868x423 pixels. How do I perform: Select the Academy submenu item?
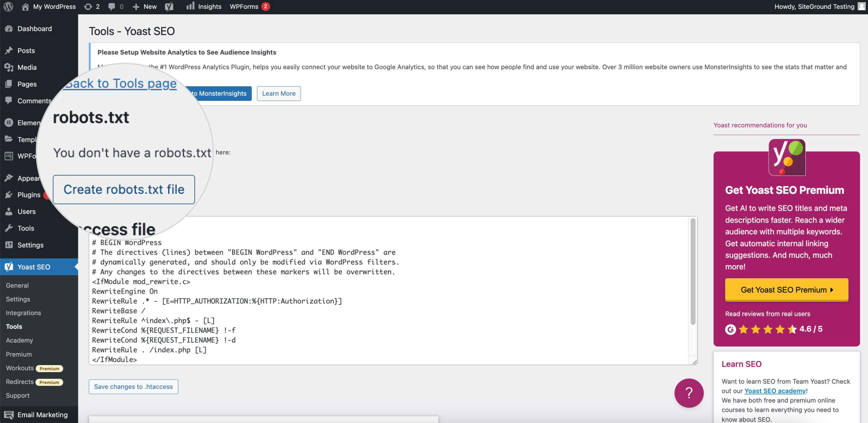19,340
